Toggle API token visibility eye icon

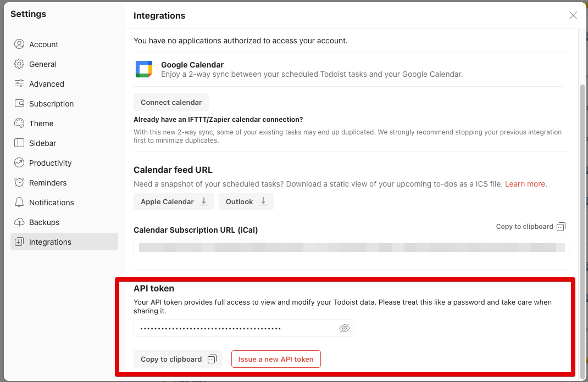click(345, 328)
